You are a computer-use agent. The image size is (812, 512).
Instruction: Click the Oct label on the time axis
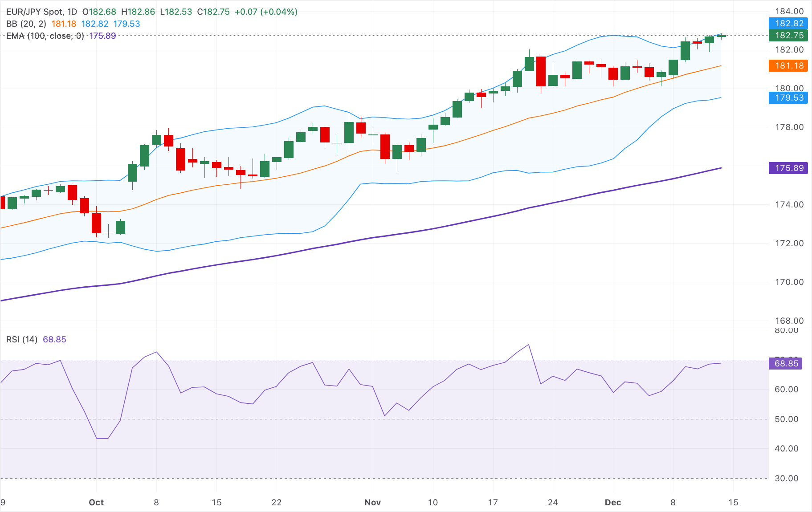point(96,502)
